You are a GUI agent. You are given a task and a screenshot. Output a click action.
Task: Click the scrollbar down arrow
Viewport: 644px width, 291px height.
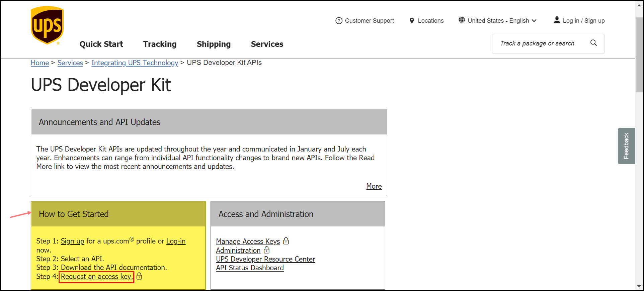coord(639,286)
